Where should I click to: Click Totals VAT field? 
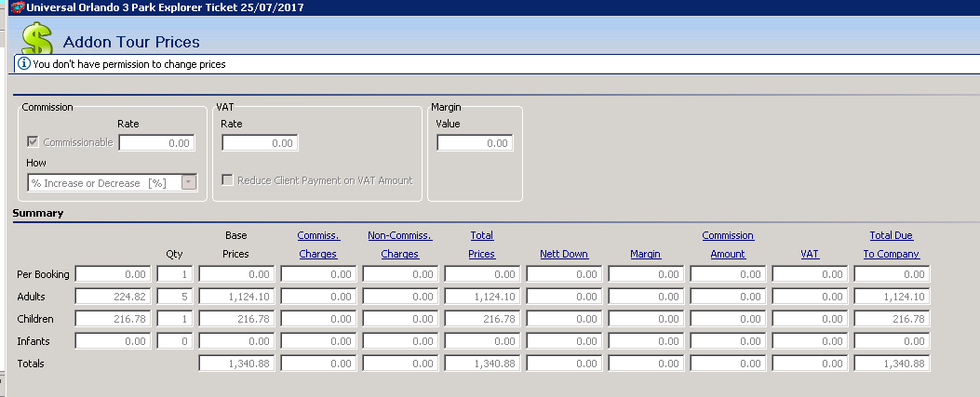pos(810,364)
